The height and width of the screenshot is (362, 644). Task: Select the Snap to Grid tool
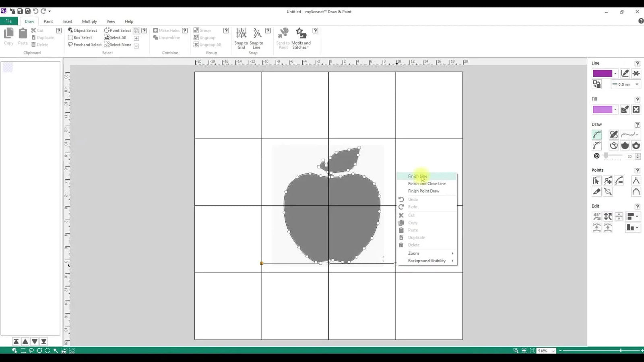coord(241,38)
